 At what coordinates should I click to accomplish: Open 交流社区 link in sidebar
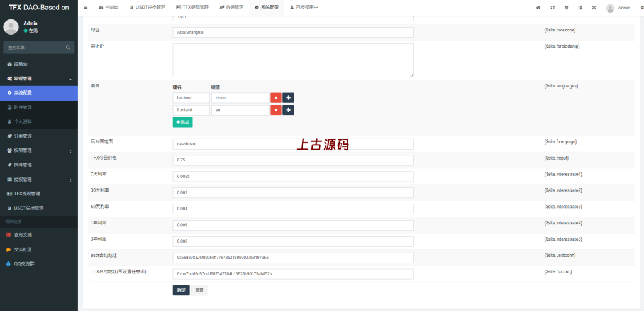[39, 249]
